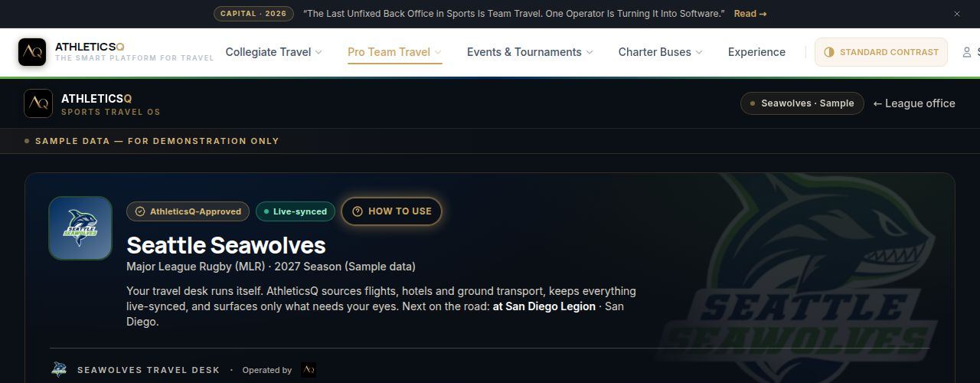Image resolution: width=980 pixels, height=383 pixels.
Task: Follow the Read link in the banner
Action: click(750, 14)
